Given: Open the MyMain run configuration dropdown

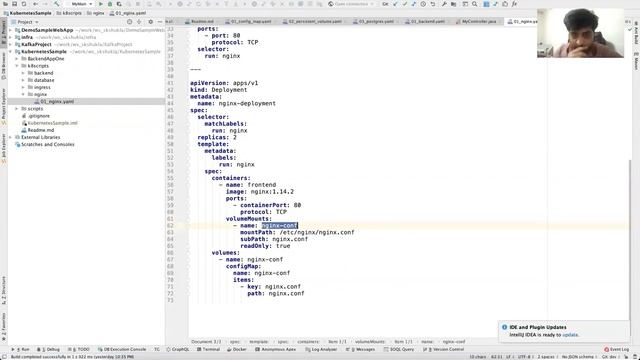Looking at the screenshot, I should click(80, 4).
